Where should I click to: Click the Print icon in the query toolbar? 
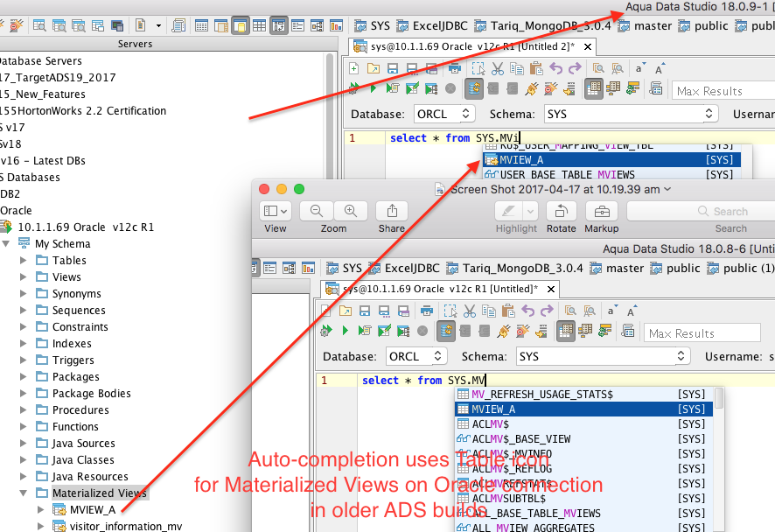(455, 68)
